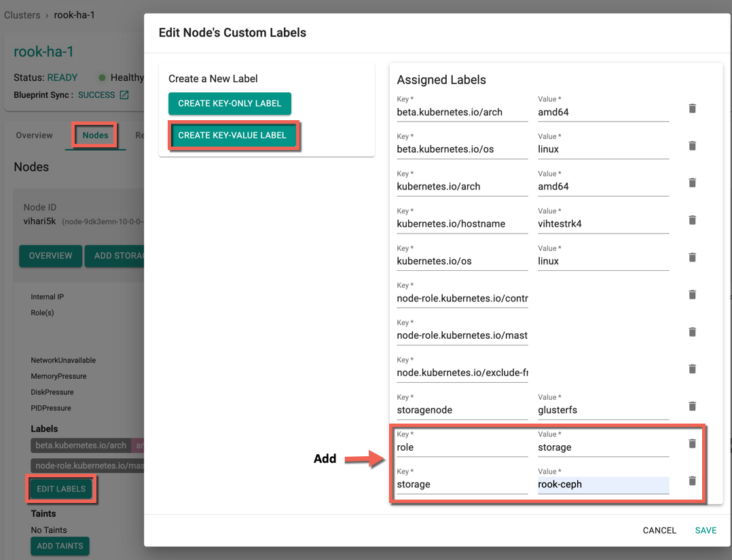The height and width of the screenshot is (560, 732).
Task: Delete the beta.kubernetes.io/arch label
Action: click(693, 109)
